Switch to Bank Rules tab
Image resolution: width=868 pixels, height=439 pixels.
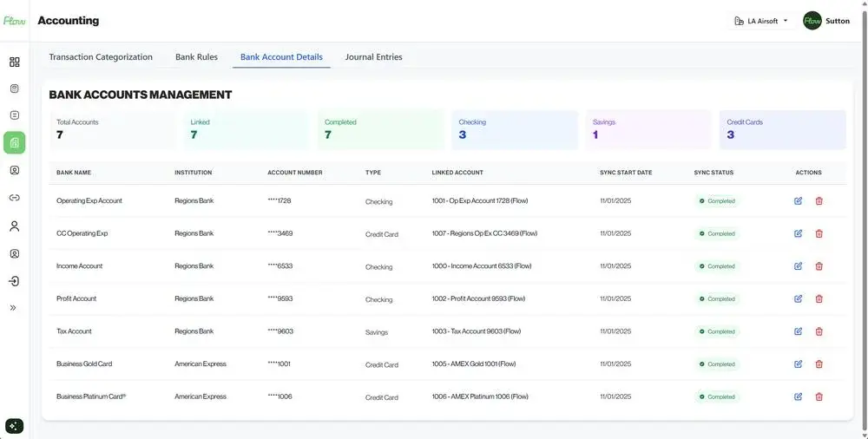click(196, 57)
